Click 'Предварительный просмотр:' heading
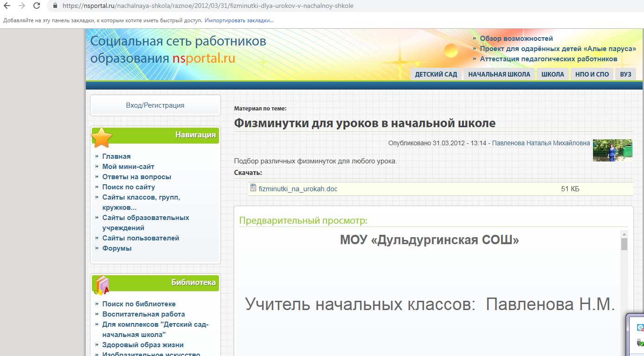The image size is (644, 356). tap(303, 220)
